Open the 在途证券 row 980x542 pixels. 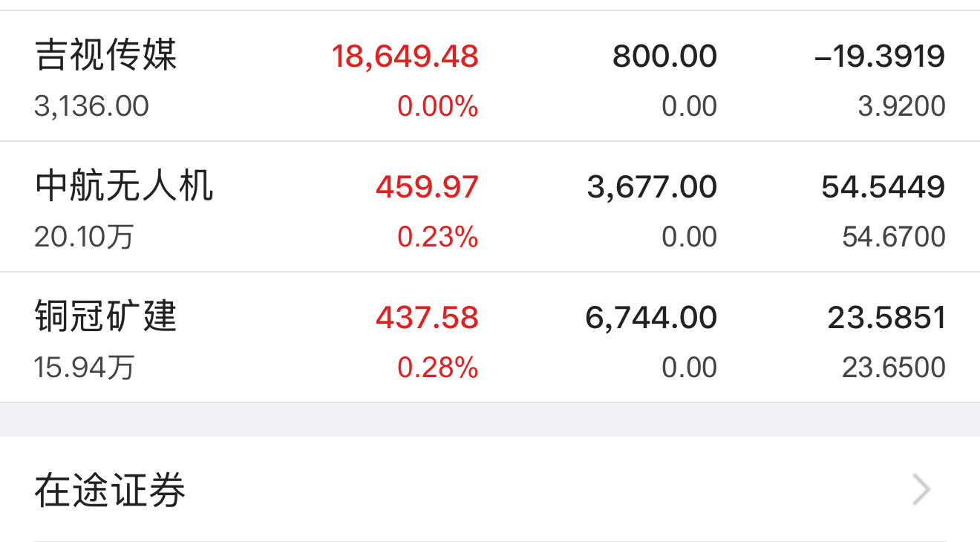point(490,489)
